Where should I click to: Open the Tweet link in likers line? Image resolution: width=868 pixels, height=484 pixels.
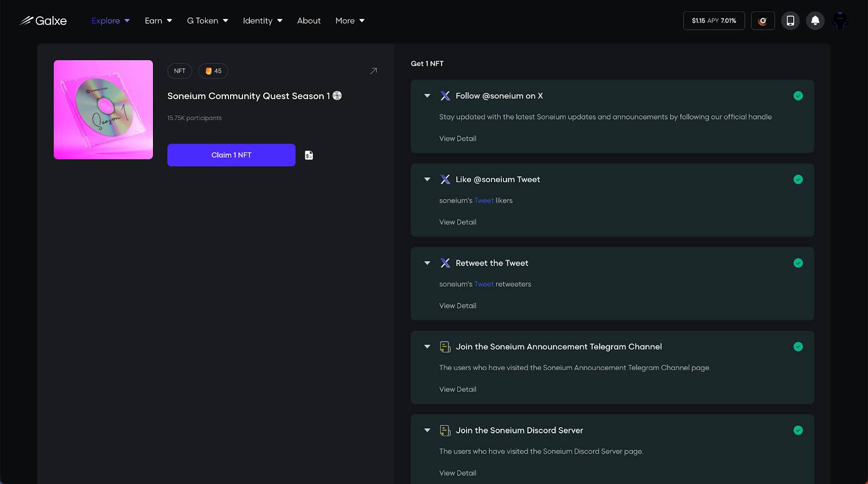coord(484,201)
